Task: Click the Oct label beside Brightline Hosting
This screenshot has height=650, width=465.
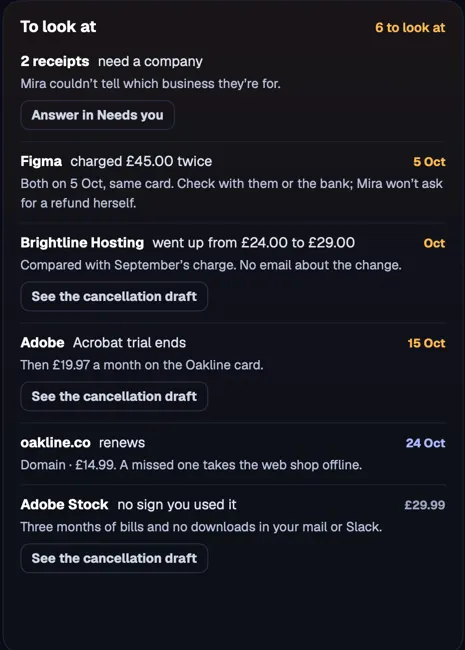Action: [x=434, y=243]
